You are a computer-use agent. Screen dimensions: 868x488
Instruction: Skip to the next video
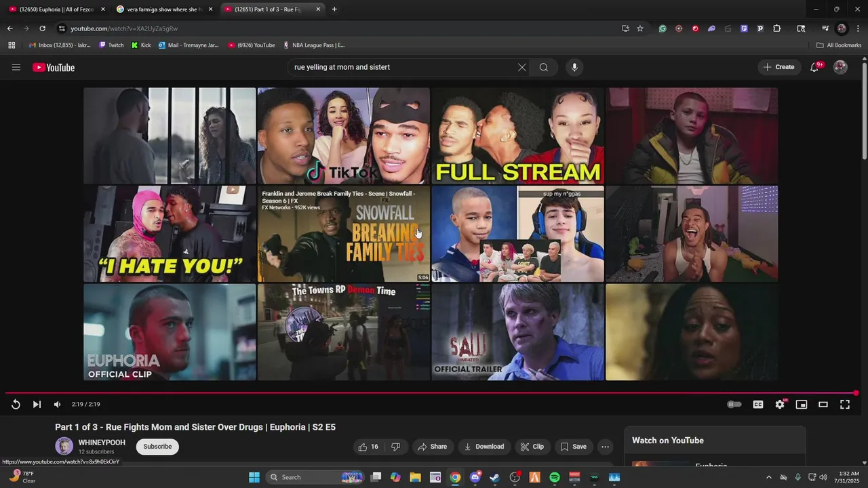[37, 405]
